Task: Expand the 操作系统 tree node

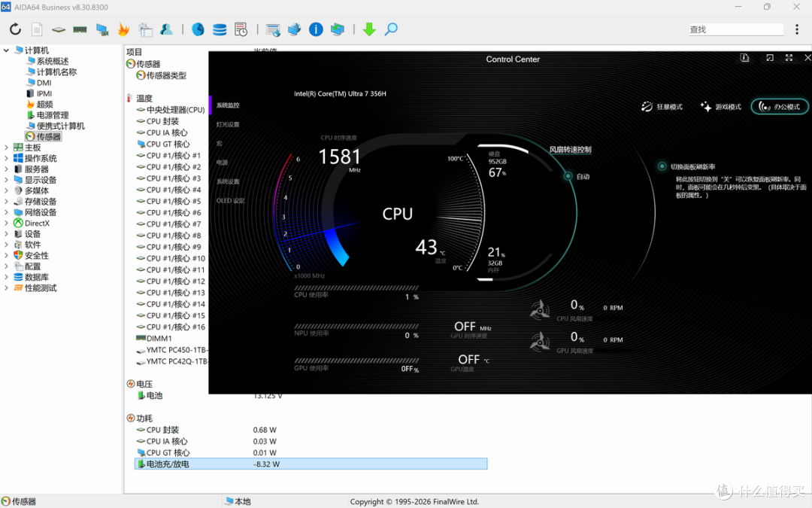Action: click(x=6, y=158)
